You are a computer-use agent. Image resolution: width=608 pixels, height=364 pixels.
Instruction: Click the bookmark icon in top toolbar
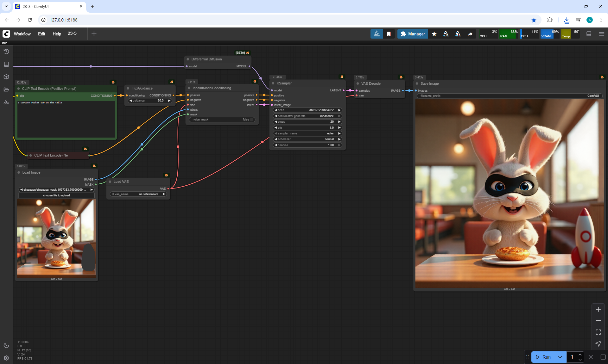click(x=389, y=34)
